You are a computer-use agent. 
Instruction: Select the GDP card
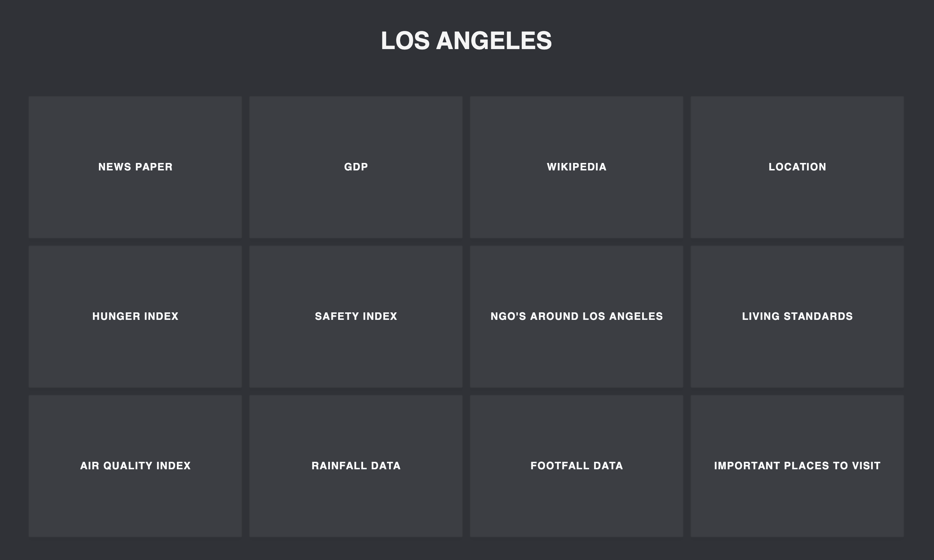click(356, 167)
